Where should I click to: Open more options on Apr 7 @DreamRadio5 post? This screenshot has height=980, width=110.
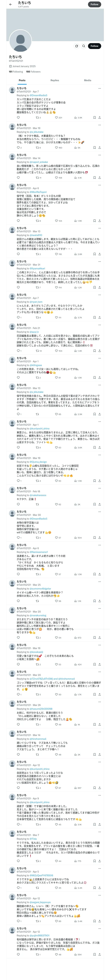[x=99, y=88]
